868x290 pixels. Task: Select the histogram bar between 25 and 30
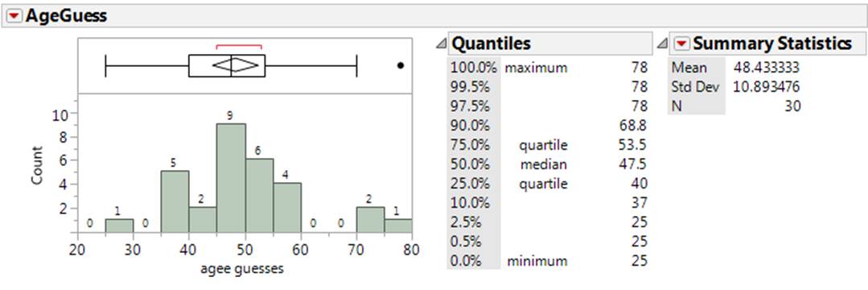tap(119, 225)
